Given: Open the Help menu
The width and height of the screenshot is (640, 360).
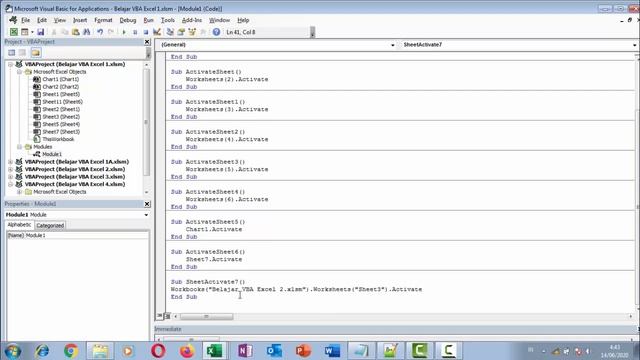Looking at the screenshot, I should [x=243, y=20].
